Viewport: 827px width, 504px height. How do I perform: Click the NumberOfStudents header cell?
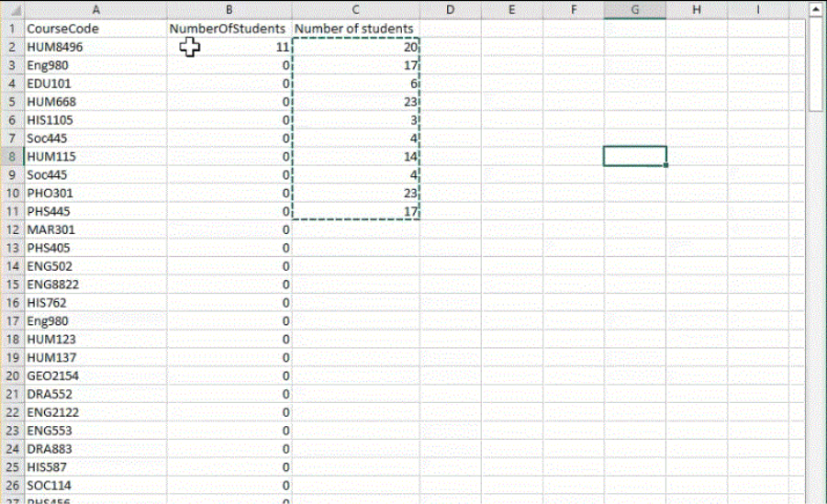(x=229, y=28)
